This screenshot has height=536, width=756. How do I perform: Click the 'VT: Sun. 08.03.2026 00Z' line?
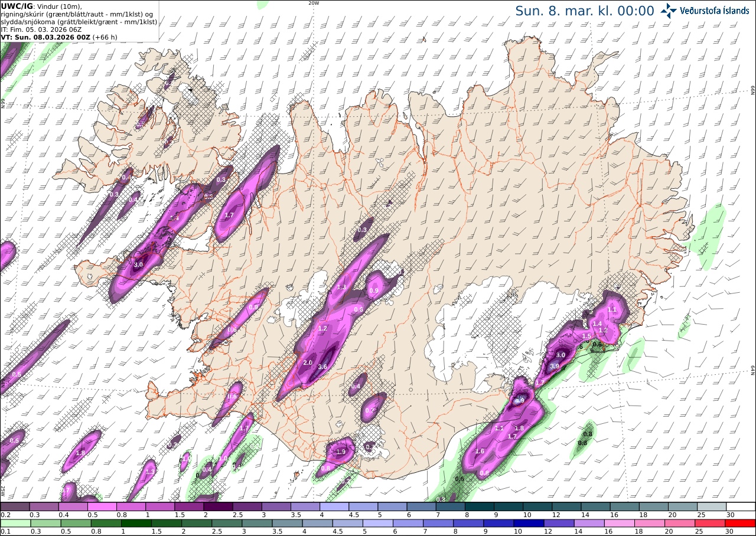tap(58, 37)
